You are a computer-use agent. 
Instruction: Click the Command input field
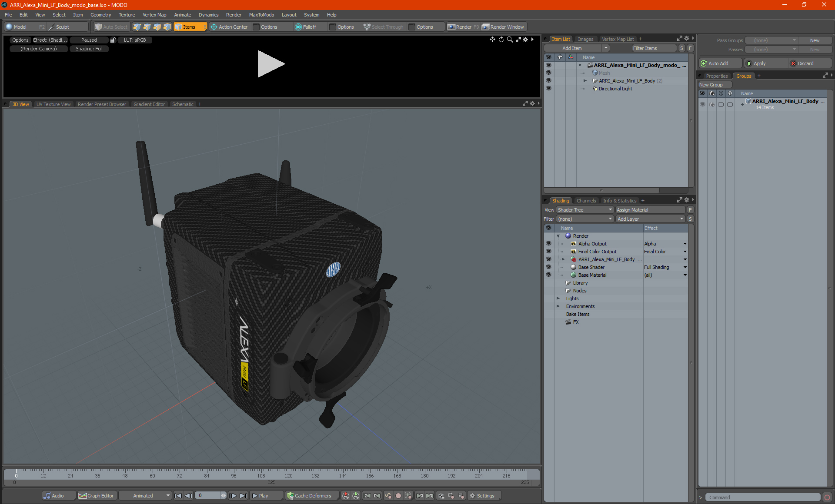point(763,497)
